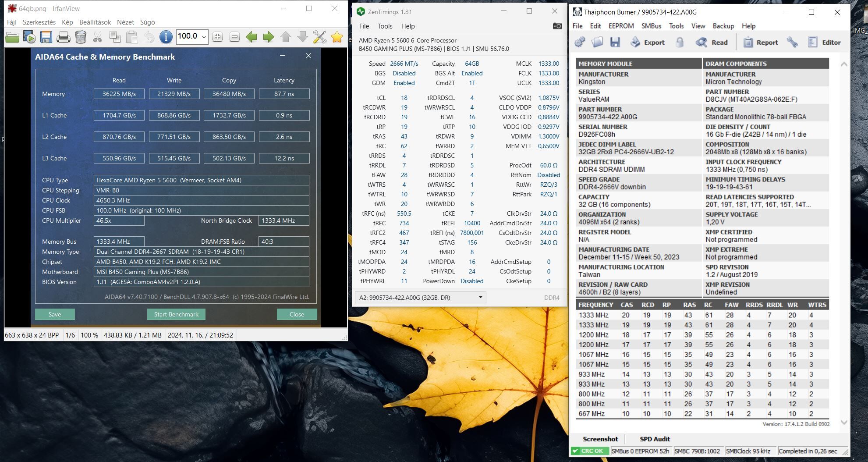This screenshot has width=868, height=462.
Task: Cut selection with IrfanView scissors icon
Action: [97, 37]
